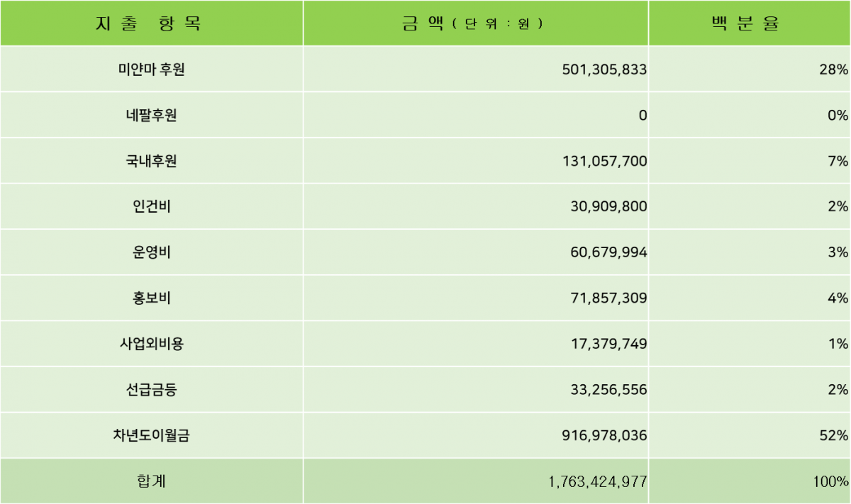Click the 30,909,800 amount cell
The height and width of the screenshot is (504, 851).
[476, 206]
